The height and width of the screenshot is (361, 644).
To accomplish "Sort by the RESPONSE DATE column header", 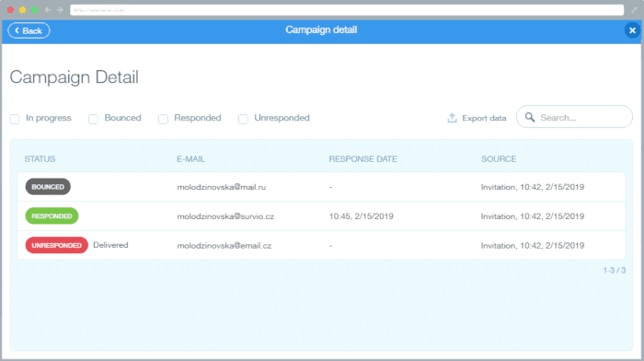I will [x=363, y=159].
